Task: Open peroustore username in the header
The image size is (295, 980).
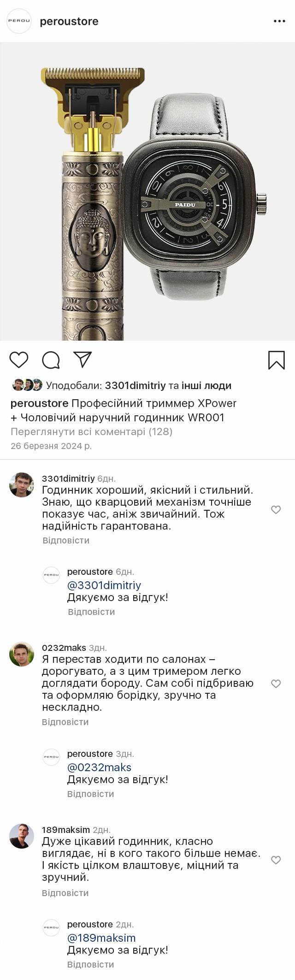Action: (69, 21)
